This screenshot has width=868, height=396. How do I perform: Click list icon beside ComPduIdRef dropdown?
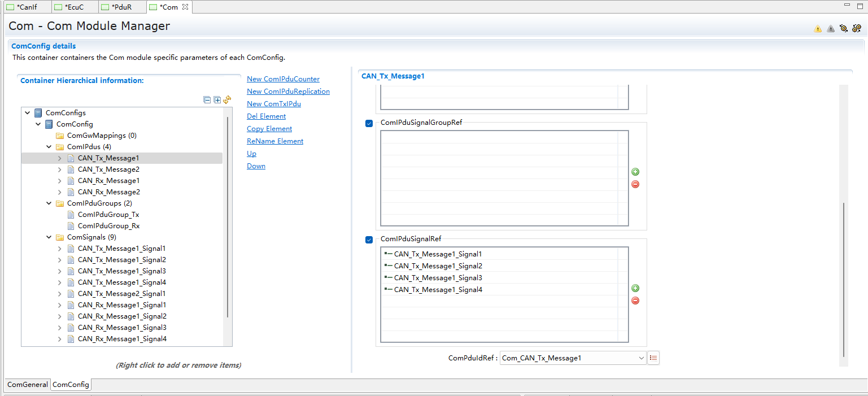[653, 358]
